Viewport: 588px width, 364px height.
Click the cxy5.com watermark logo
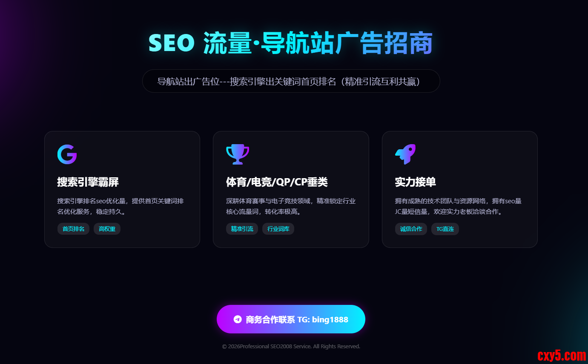(563, 355)
